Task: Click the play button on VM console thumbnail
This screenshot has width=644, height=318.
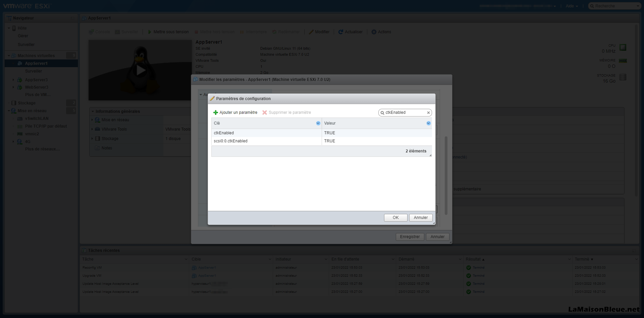Action: 140,70
